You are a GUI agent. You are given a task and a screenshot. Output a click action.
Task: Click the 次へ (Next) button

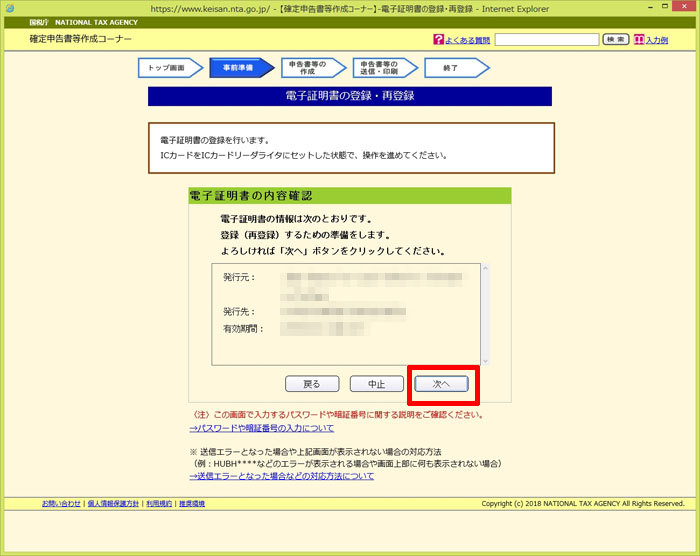pos(441,384)
